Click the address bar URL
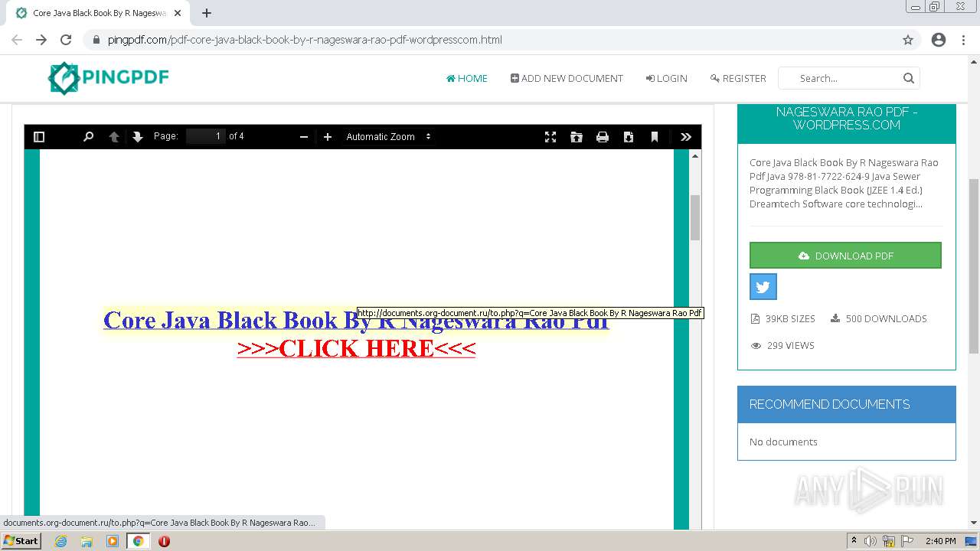Image resolution: width=980 pixels, height=551 pixels. (x=305, y=40)
